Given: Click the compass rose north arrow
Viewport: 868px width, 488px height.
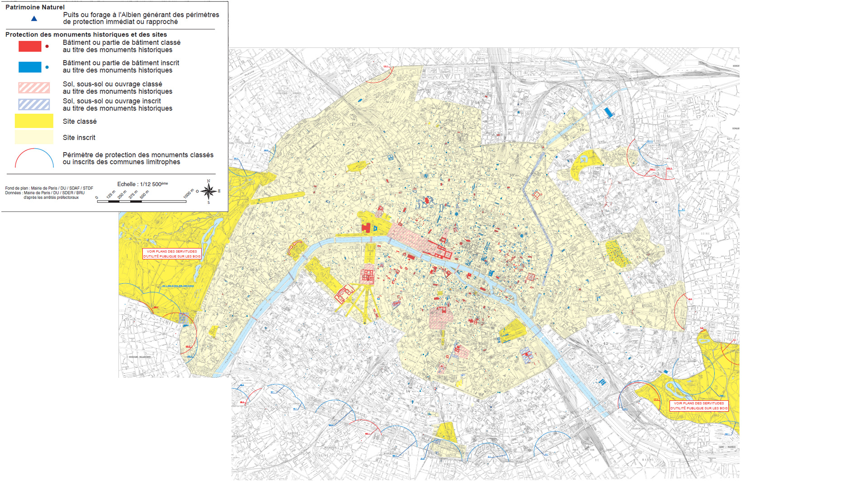Looking at the screenshot, I should coord(208,190).
